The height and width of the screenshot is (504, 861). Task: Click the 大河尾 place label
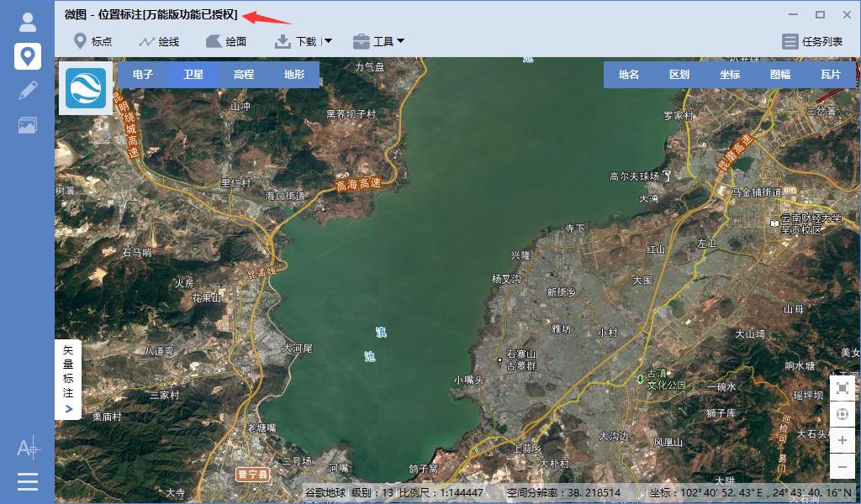coord(297,349)
